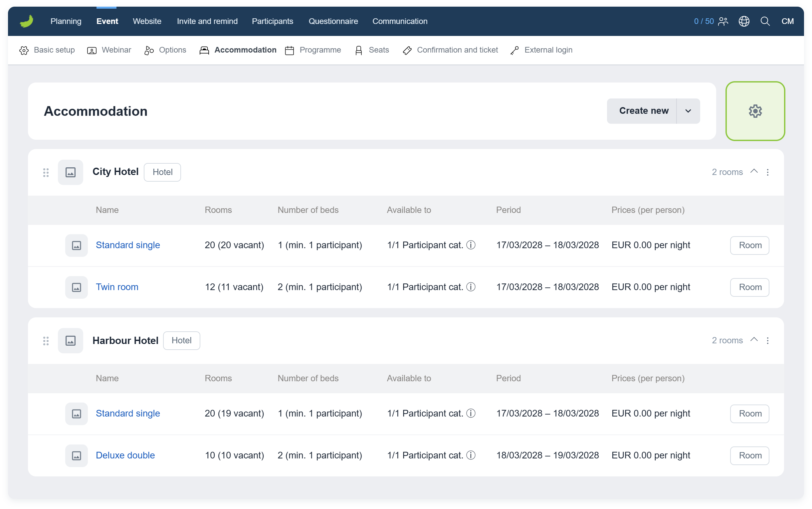Open Harbour Hotel three-dot menu
The height and width of the screenshot is (509, 812).
tap(767, 340)
